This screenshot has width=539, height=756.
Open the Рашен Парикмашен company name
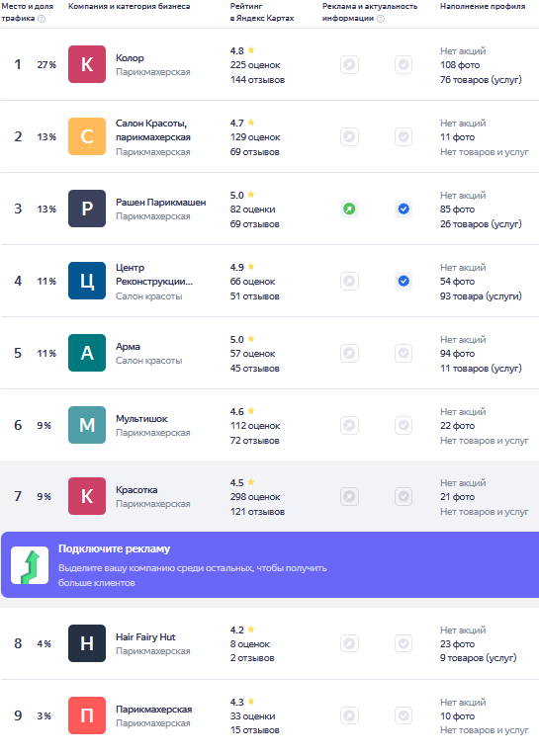160,202
